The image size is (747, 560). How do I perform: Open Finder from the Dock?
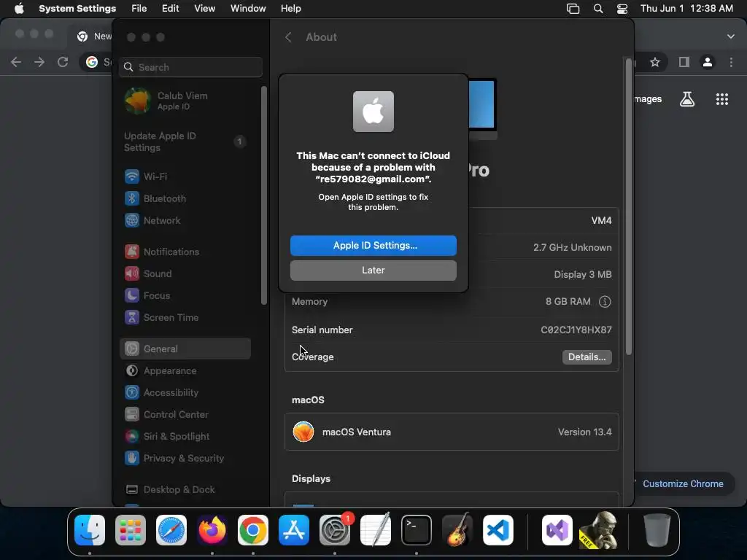point(90,530)
